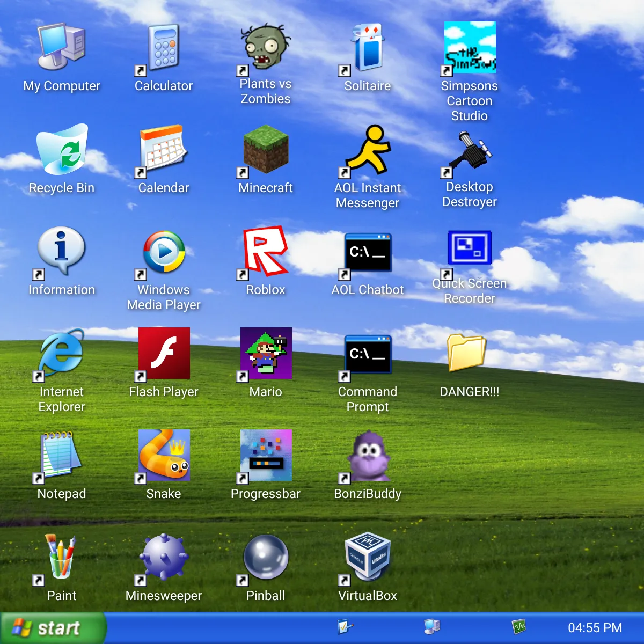Launch Plants vs Zombies shortcut

[x=266, y=47]
